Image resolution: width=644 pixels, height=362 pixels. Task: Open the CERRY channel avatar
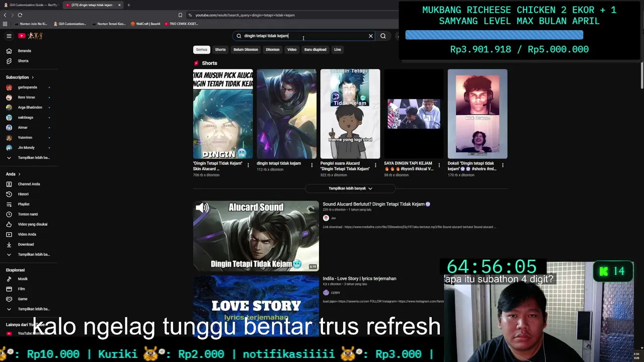click(x=326, y=293)
